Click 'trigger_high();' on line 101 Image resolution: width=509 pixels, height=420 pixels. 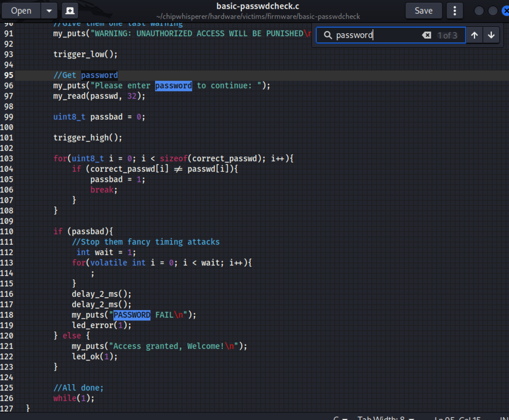point(88,138)
